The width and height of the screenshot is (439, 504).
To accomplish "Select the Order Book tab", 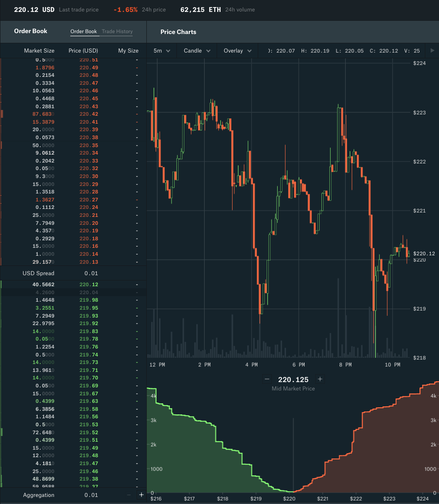I will click(84, 31).
